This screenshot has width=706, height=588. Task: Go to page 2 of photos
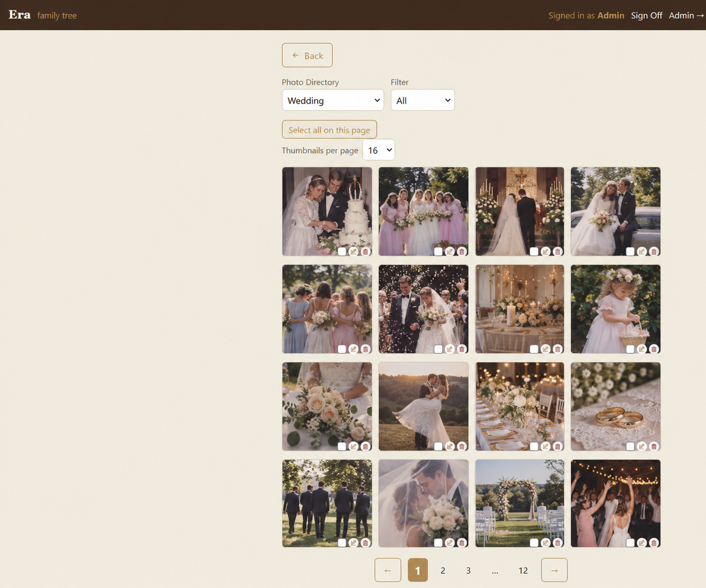coord(443,571)
